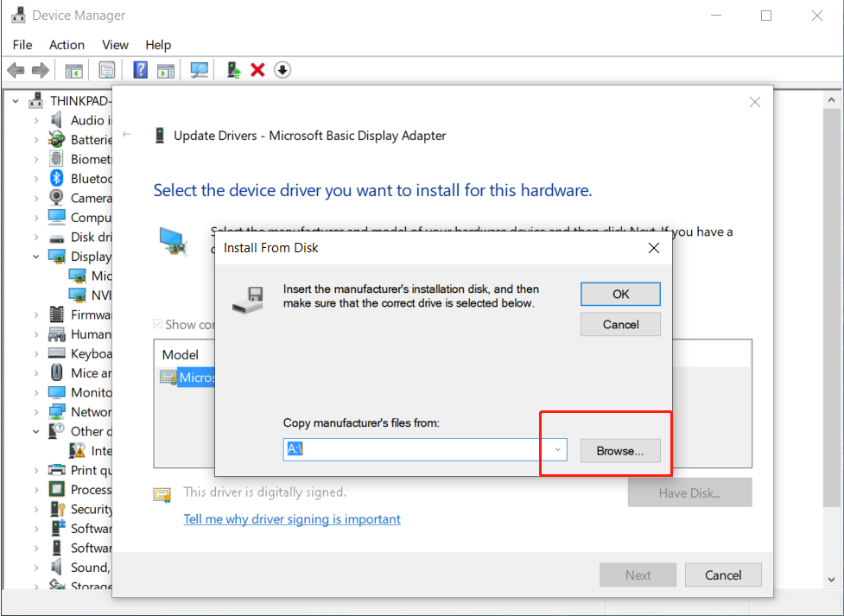Select Microsoft model in the Model list
The height and width of the screenshot is (616, 844).
(196, 377)
